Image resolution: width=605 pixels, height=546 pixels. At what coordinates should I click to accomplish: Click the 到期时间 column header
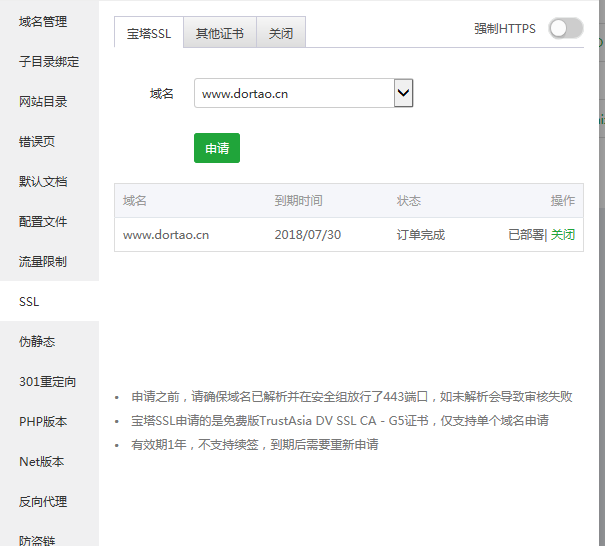coord(298,201)
